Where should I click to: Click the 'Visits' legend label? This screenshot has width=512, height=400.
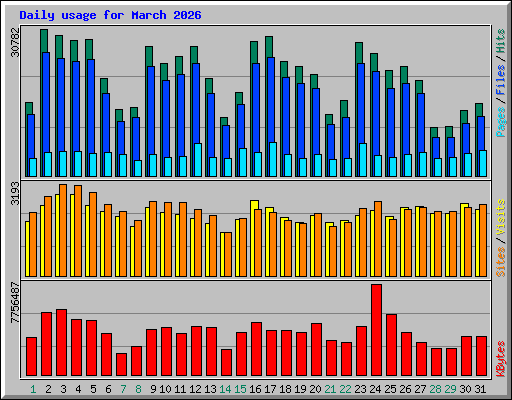point(500,217)
